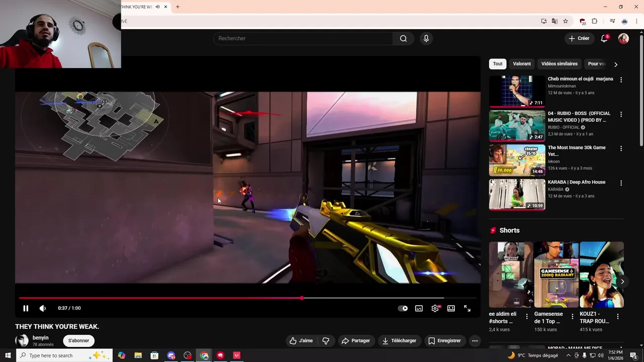Open a new browser tab
Viewport: 644px width, 362px height.
178,7
